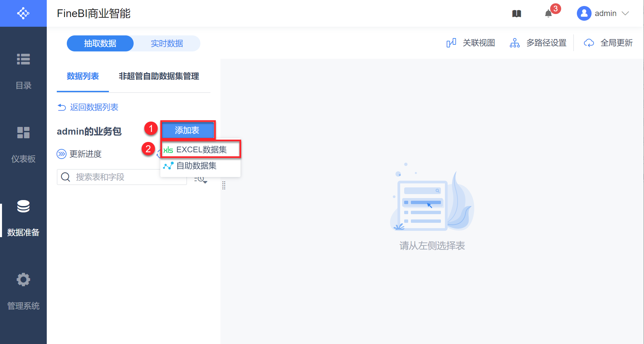The height and width of the screenshot is (344, 644).
Task: Click the FineBI logo icon
Action: pos(23,13)
